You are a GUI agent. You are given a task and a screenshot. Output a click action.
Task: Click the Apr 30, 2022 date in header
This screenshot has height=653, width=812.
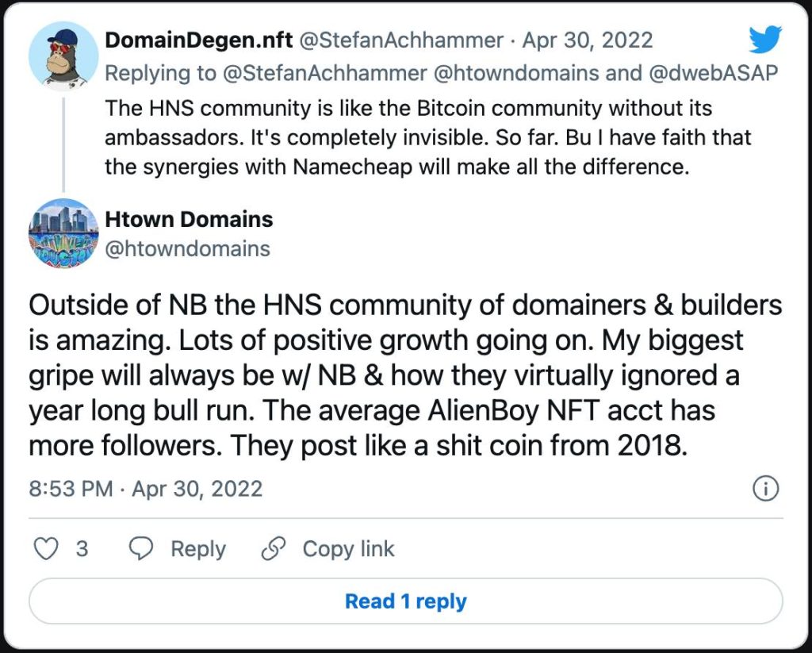click(588, 40)
